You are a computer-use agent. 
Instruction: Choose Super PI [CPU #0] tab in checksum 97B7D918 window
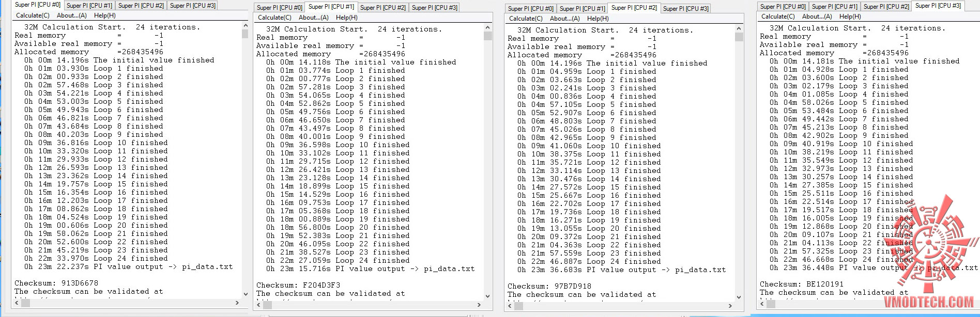[x=531, y=9]
